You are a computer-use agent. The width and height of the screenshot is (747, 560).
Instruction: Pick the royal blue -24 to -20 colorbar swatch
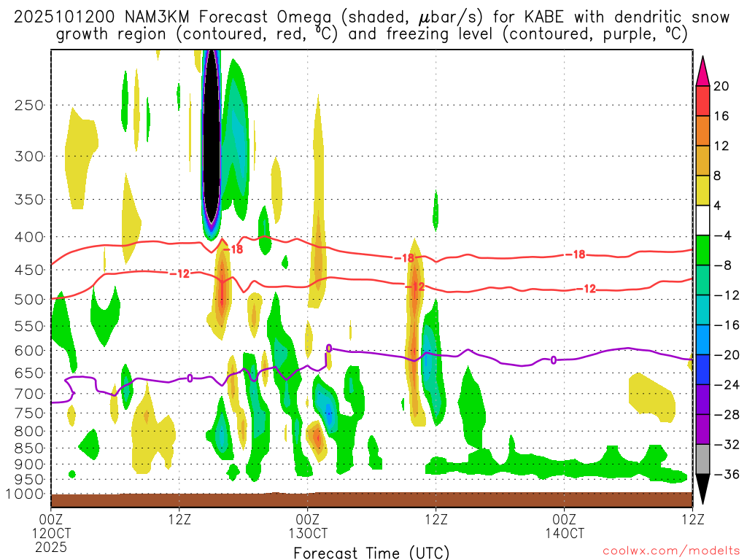coord(703,370)
